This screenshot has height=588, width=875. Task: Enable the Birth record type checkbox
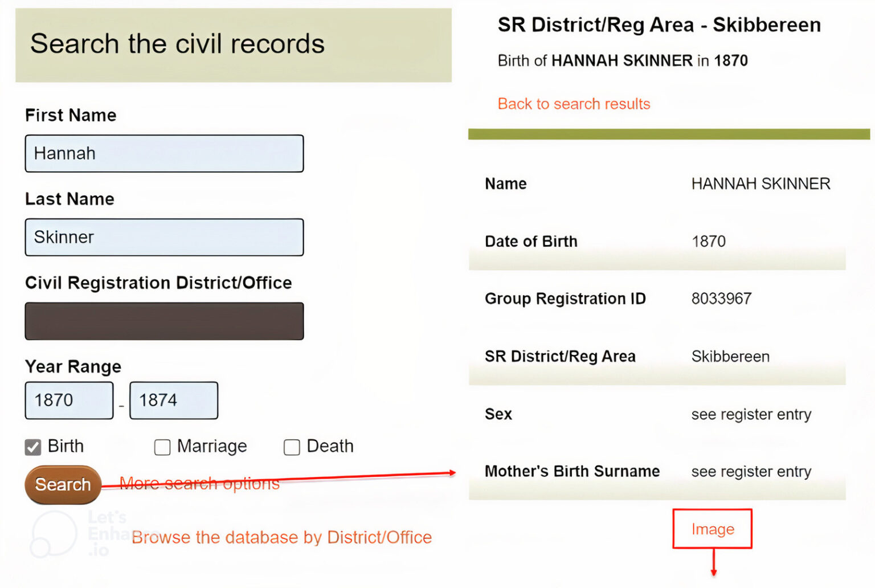(32, 447)
